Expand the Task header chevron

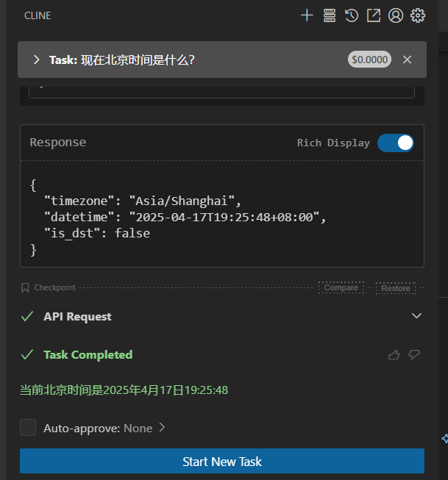[x=36, y=60]
